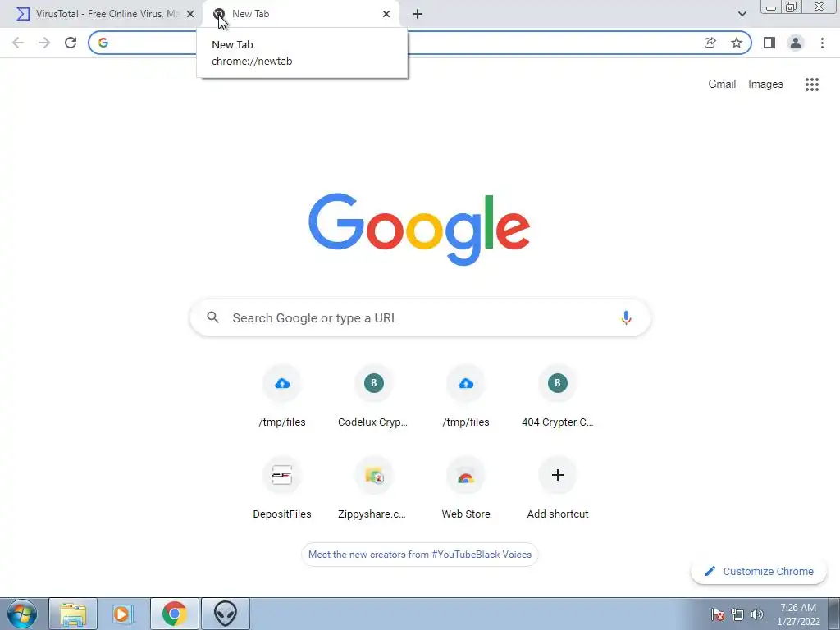Viewport: 840px width, 630px height.
Task: Click the share page icon in address bar
Action: click(710, 43)
